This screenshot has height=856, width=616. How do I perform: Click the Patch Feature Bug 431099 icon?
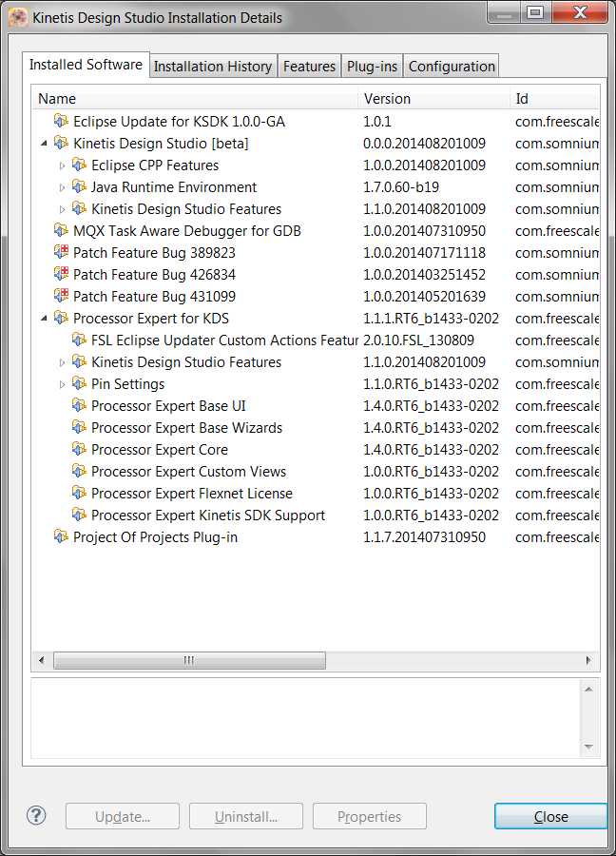(62, 297)
